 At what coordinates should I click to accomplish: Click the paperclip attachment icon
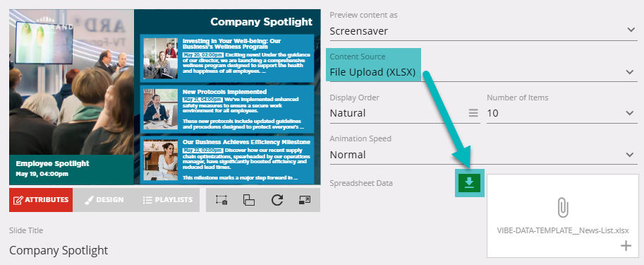[x=563, y=207]
